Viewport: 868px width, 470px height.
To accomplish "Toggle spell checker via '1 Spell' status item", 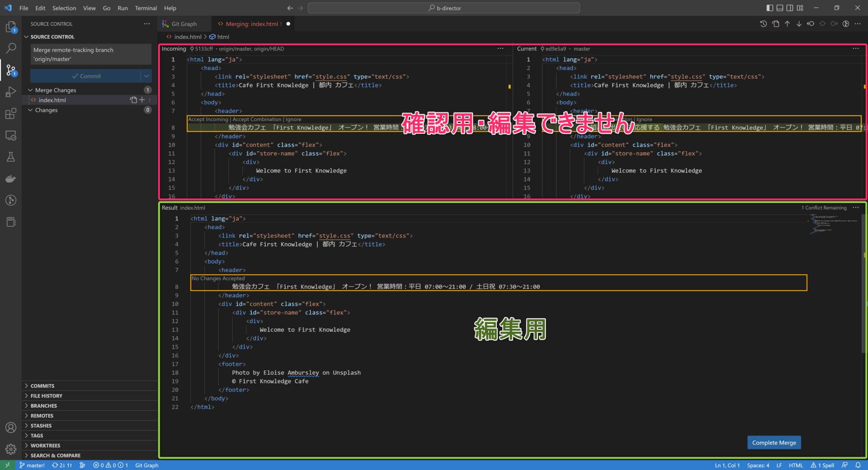I will (x=822, y=465).
